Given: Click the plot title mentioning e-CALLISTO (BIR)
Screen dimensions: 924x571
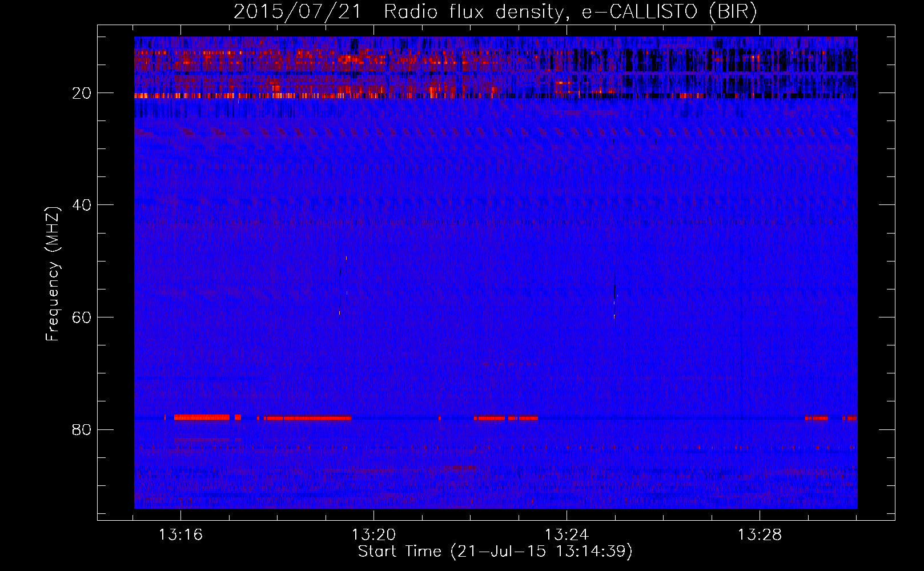Looking at the screenshot, I should click(x=496, y=11).
